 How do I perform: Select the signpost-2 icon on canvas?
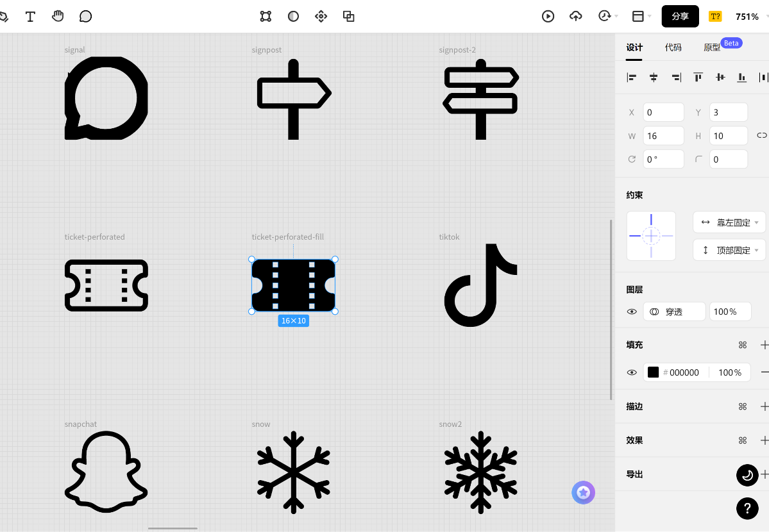click(480, 99)
